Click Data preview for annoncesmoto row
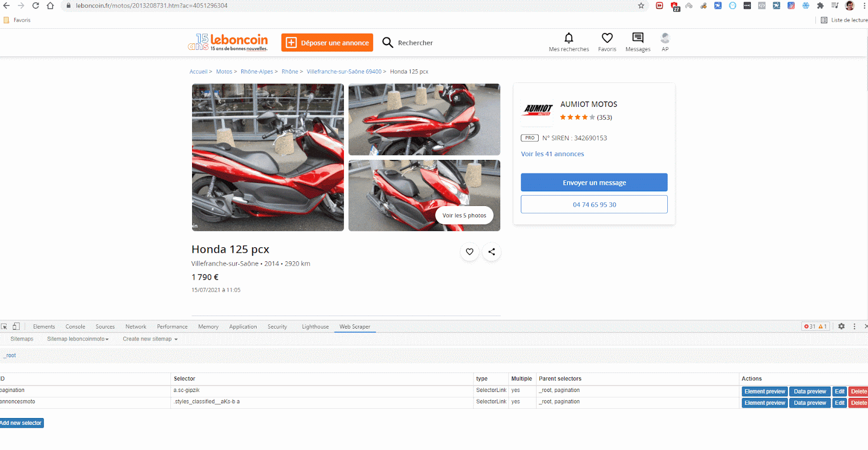 [810, 403]
